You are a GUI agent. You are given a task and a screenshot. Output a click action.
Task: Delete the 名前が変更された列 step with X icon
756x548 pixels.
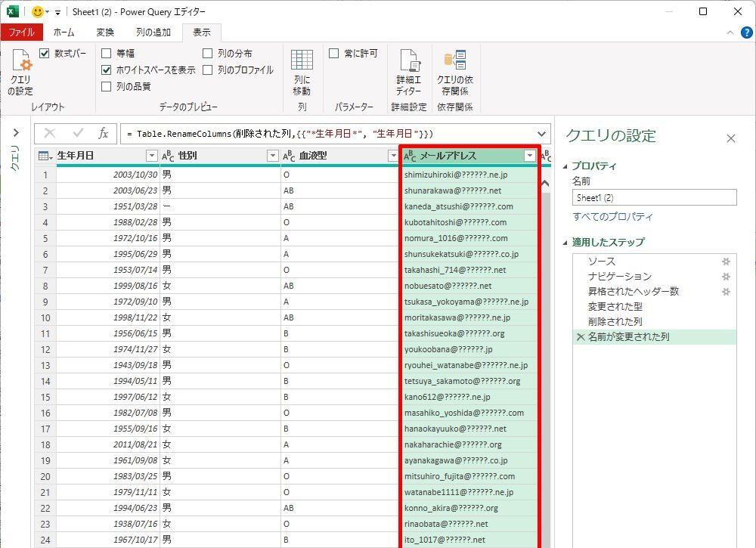click(581, 337)
